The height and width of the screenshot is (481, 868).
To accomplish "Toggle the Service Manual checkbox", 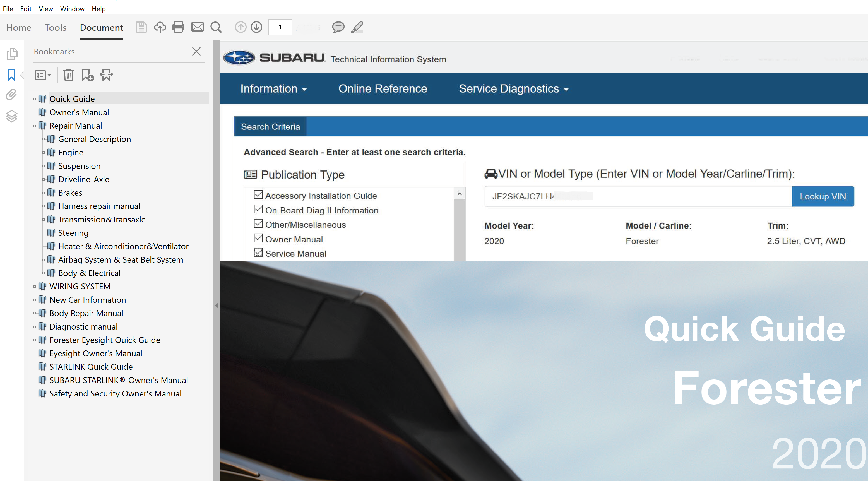I will (x=258, y=252).
